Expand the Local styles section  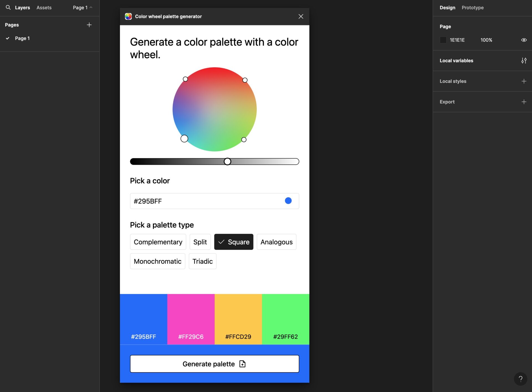pyautogui.click(x=453, y=81)
